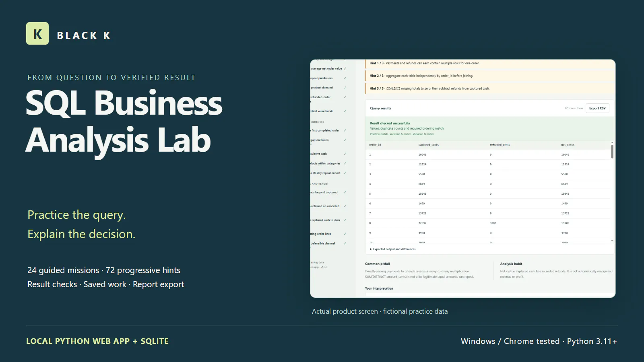
Task: Click the 'captured_cents' column header
Action: pos(428,145)
